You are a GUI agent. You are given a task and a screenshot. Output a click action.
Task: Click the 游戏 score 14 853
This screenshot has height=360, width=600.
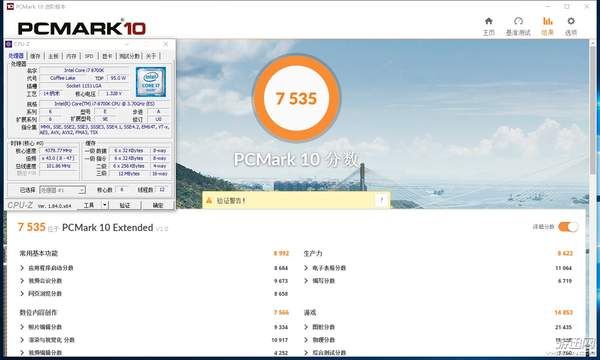(x=564, y=313)
